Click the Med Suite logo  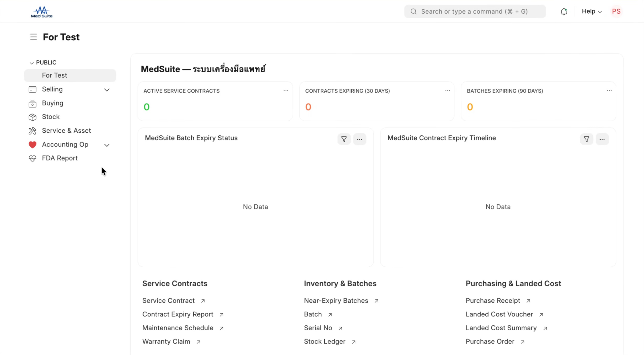pos(42,12)
